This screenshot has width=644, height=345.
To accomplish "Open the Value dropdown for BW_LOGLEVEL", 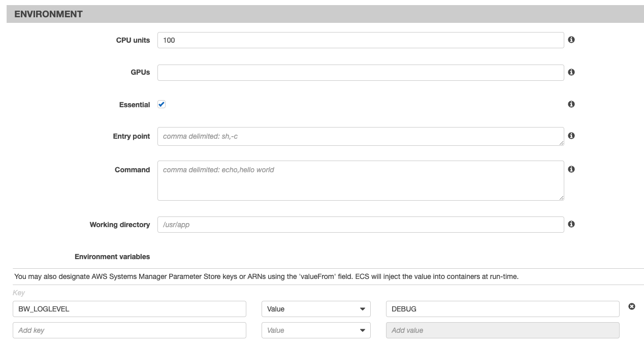I will 316,309.
